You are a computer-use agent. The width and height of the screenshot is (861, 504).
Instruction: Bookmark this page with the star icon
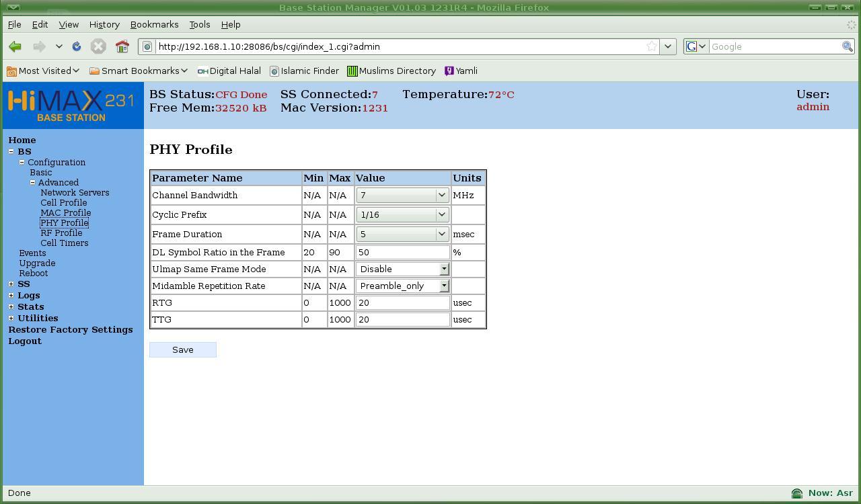pos(651,46)
